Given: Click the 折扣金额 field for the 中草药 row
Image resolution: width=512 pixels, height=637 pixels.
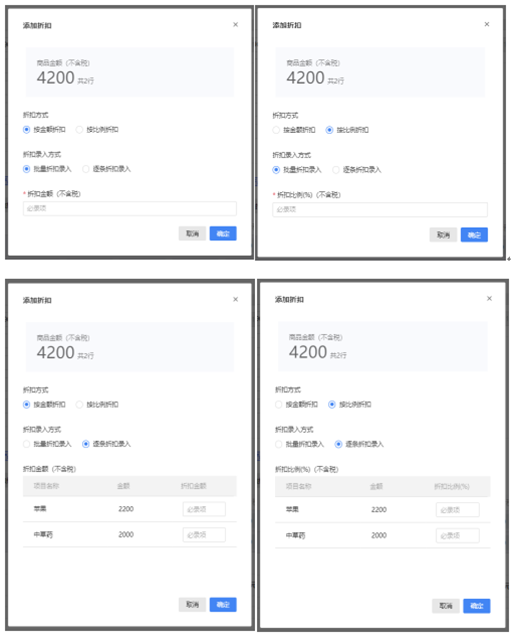Looking at the screenshot, I should [x=204, y=535].
